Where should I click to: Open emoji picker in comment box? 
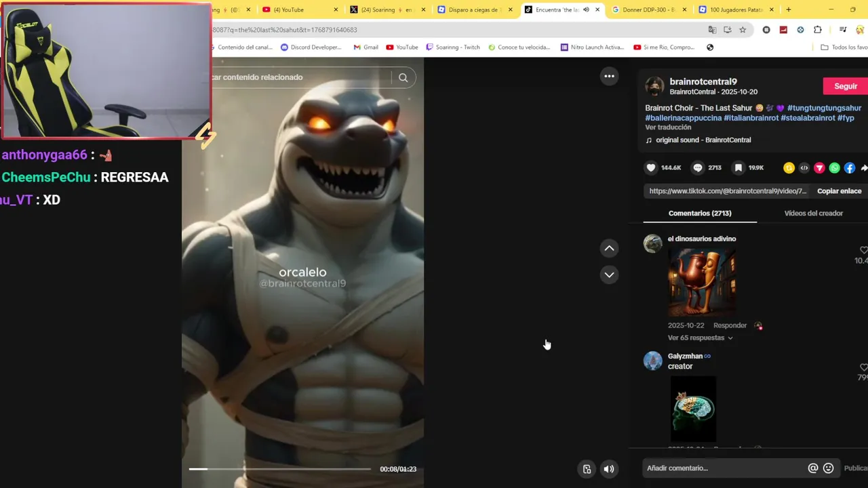828,468
